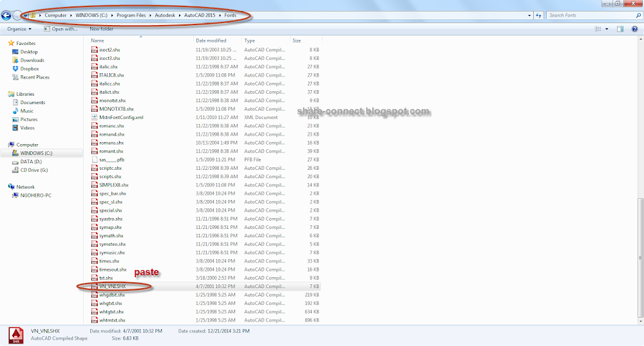The height and width of the screenshot is (346, 644).
Task: Select NGOHERO-PC under Network
Action: 35,196
